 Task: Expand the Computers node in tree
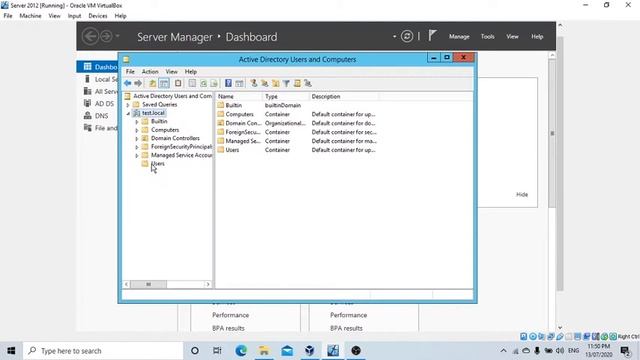(137, 130)
